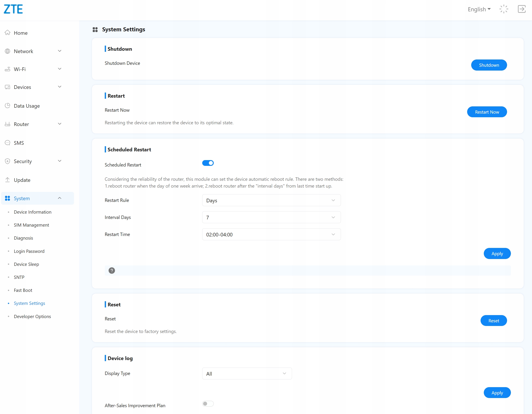Screen dimensions: 532x414
Task: Open the Interval Days dropdown
Action: [271, 217]
